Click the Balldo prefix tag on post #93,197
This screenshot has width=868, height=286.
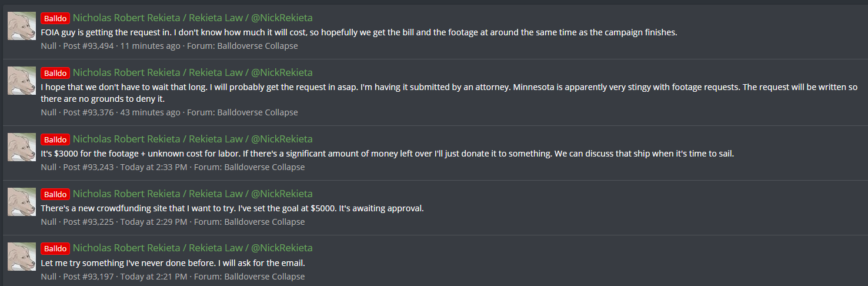click(x=55, y=248)
